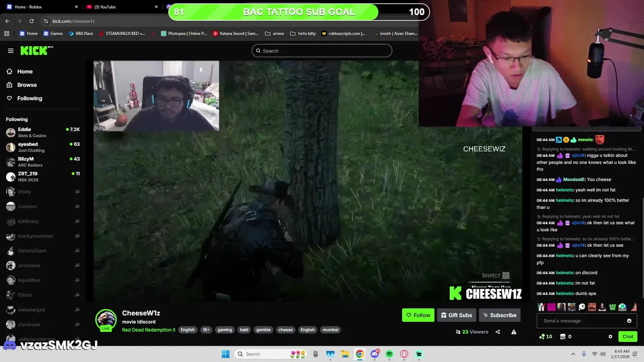Pick the Patrick star emote
The image size is (644, 362).
tap(634, 307)
